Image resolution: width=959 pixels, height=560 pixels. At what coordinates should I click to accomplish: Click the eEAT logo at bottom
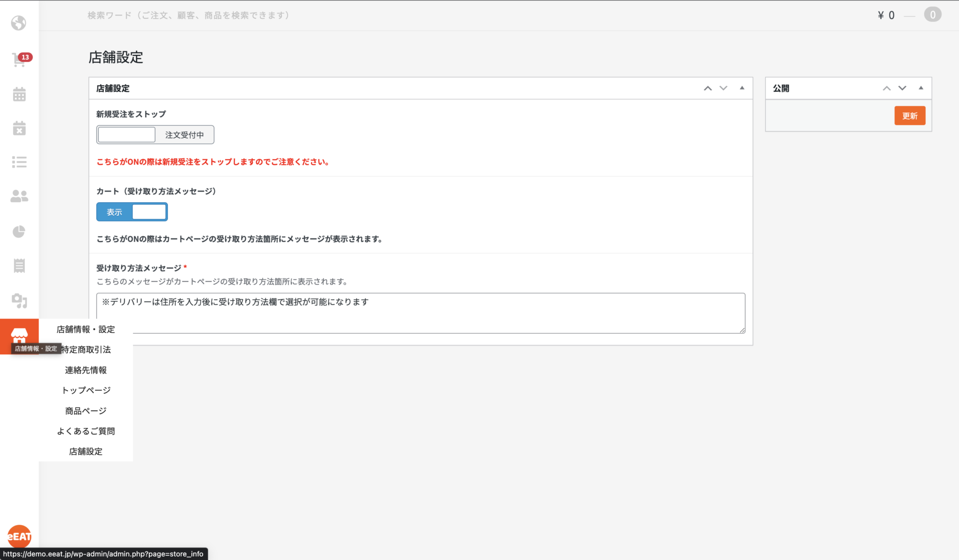19,536
